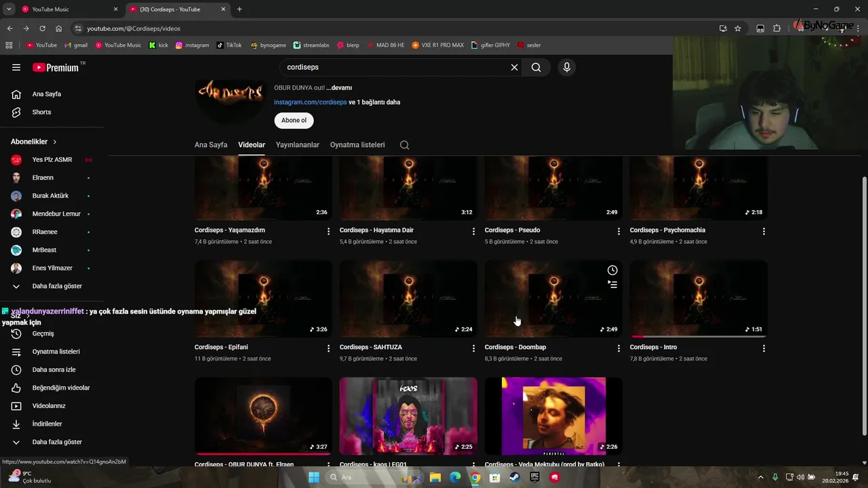This screenshot has width=868, height=488.
Task: Click the browser address bar URL
Action: (x=134, y=28)
